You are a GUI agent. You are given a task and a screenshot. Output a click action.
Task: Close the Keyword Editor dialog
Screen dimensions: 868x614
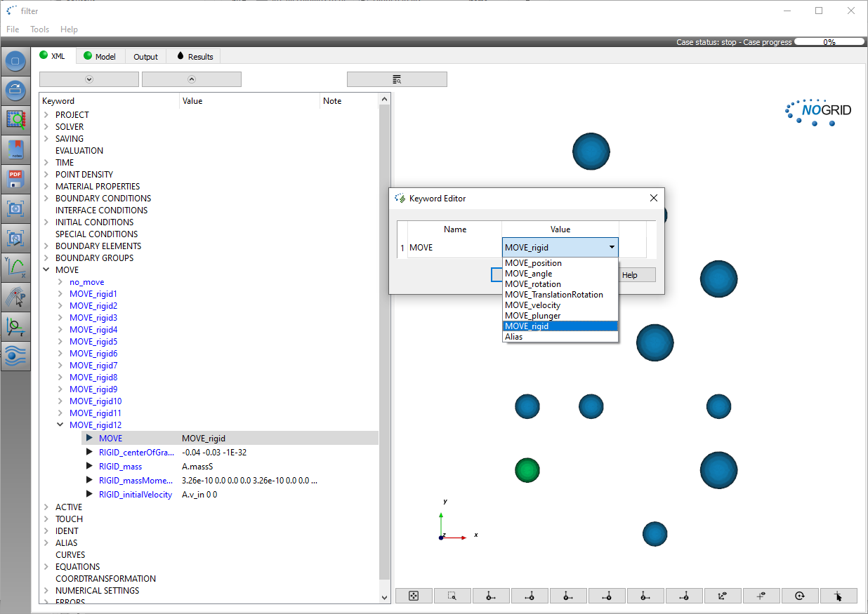click(653, 199)
